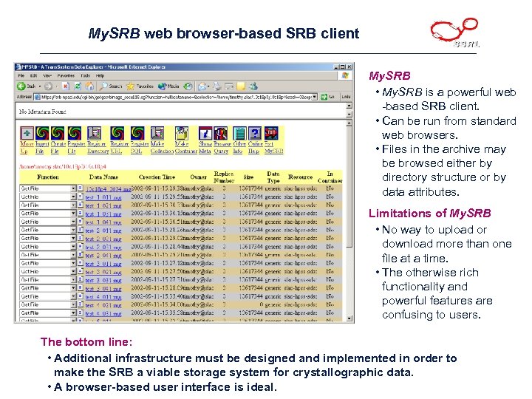Click the Creation Time column header
532x399 pixels.
click(157, 177)
